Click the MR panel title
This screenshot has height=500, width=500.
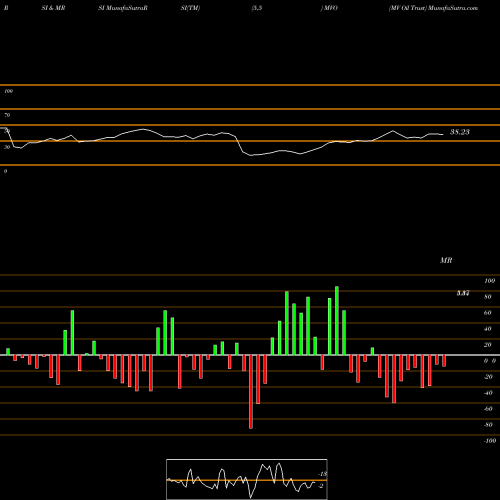446,260
